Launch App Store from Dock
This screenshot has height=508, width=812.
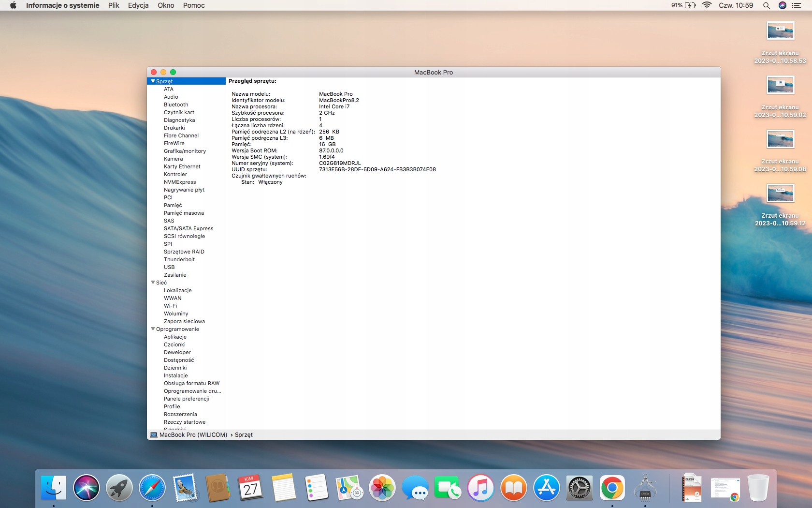tap(546, 488)
